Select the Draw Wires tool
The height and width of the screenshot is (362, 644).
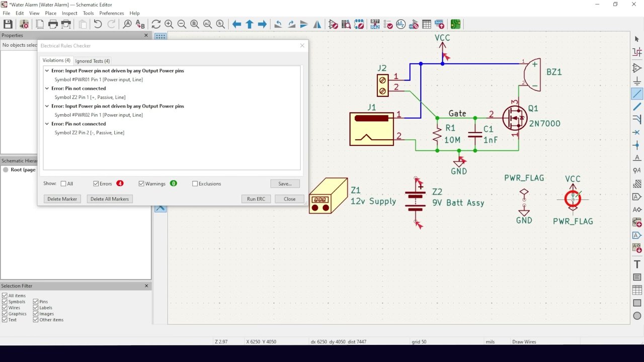[x=637, y=94]
